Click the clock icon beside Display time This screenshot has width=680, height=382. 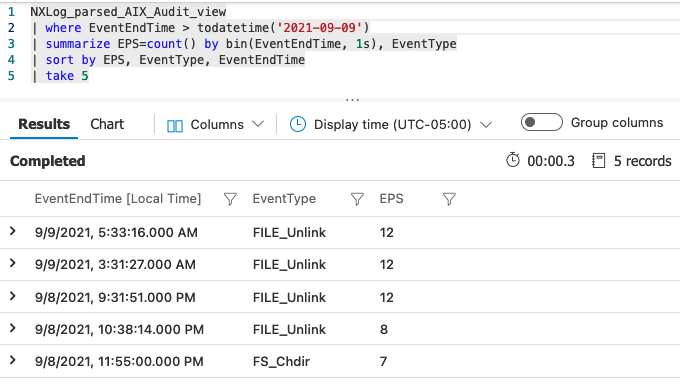298,124
